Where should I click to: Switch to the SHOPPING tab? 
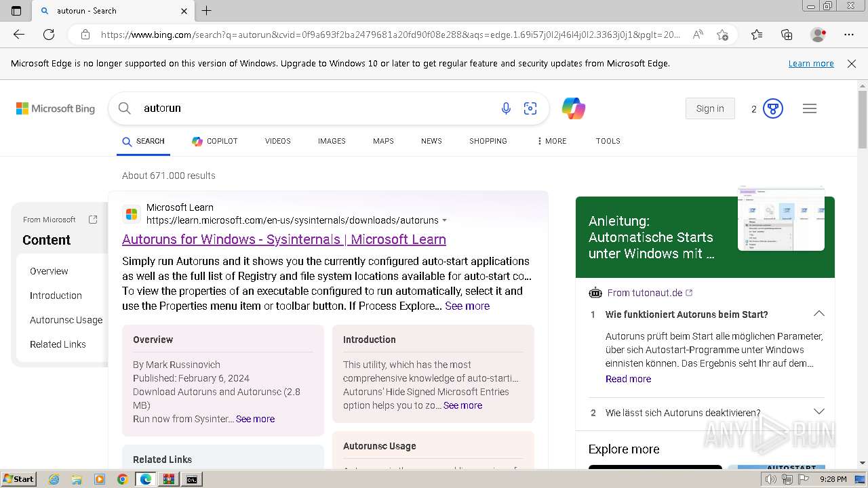[x=488, y=141]
